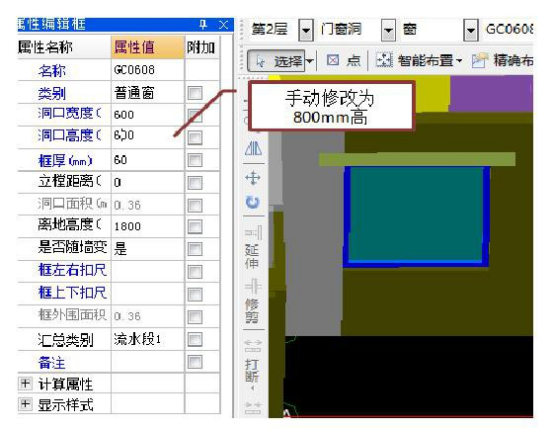This screenshot has height=429, width=554.
Task: Click the 修剪 trim tool
Action: [252, 301]
